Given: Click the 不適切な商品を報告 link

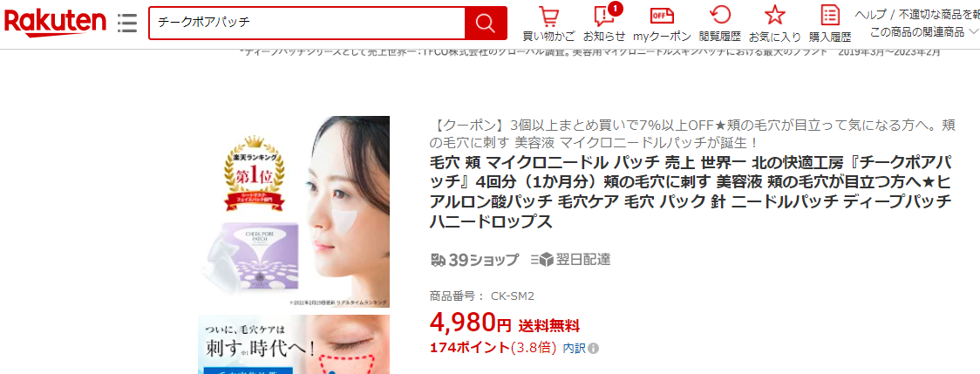Looking at the screenshot, I should (x=939, y=14).
